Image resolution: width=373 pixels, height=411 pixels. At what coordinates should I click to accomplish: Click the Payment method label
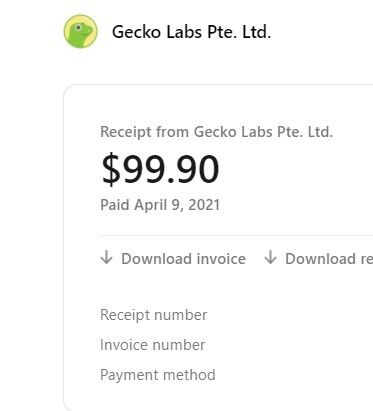coord(158,375)
